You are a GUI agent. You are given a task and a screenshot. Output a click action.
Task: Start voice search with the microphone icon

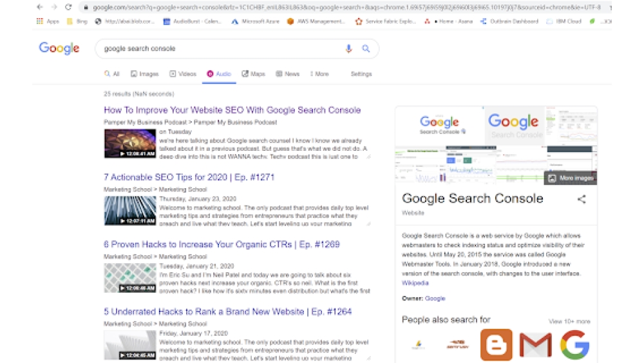(x=348, y=48)
